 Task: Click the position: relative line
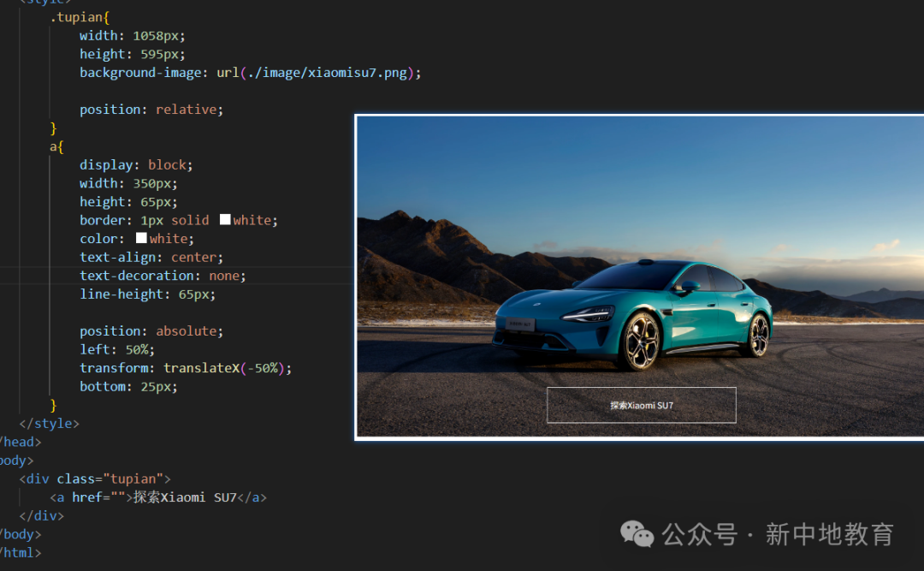pos(151,109)
